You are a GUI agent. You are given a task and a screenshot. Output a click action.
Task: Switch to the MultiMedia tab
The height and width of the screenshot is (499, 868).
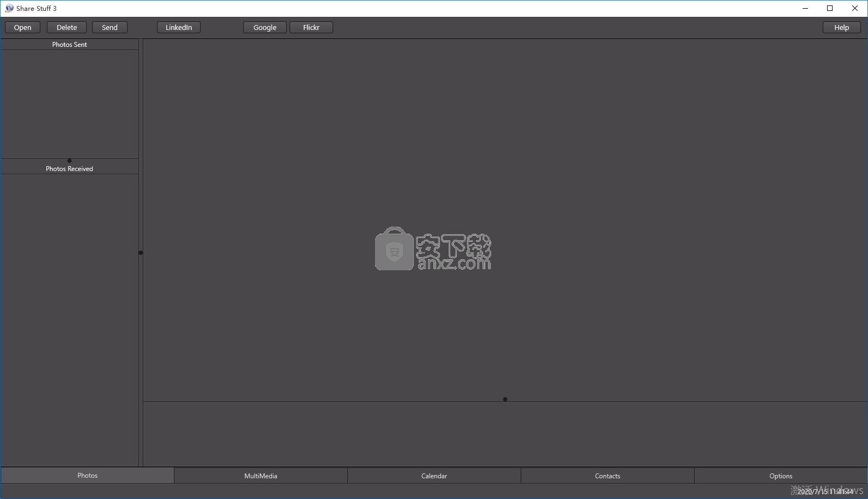pos(261,476)
